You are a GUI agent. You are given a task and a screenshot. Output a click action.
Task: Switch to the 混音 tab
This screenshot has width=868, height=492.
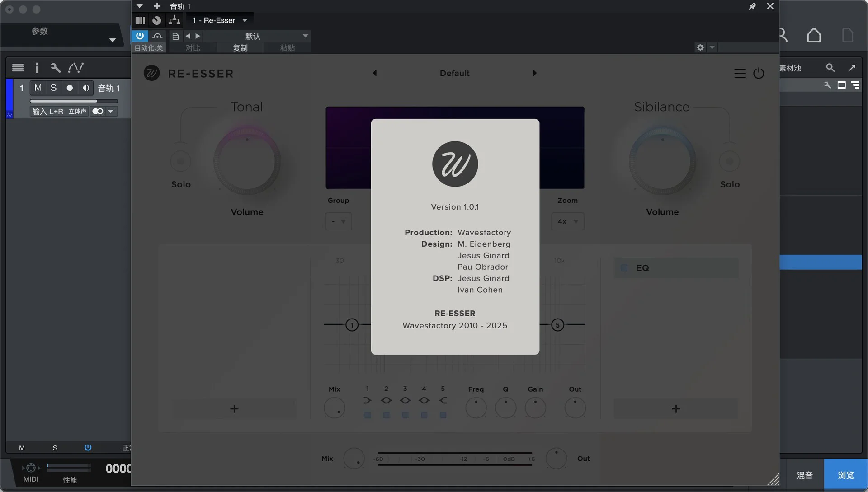804,475
